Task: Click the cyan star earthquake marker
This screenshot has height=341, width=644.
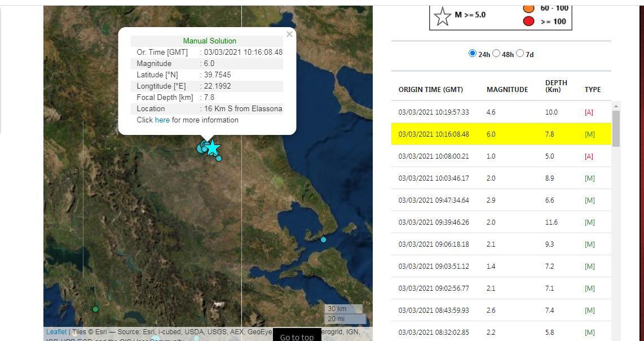Action: [x=212, y=148]
